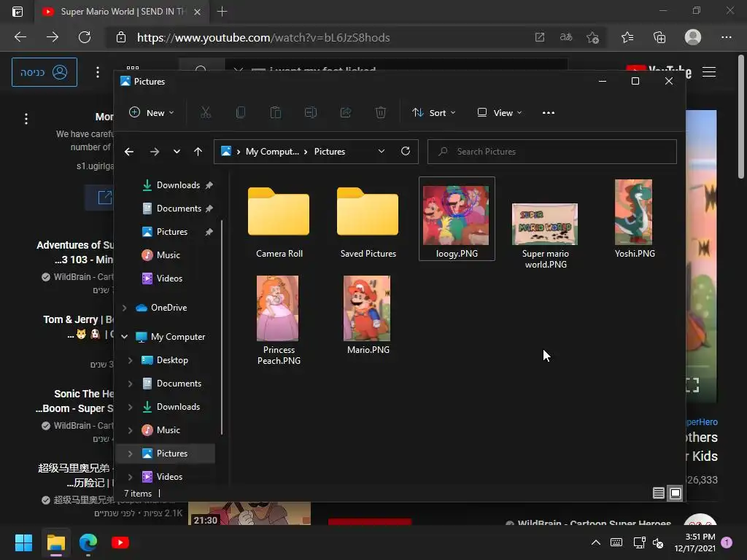Select the Yoshi.PNG file
Image resolution: width=747 pixels, height=560 pixels.
point(635,219)
